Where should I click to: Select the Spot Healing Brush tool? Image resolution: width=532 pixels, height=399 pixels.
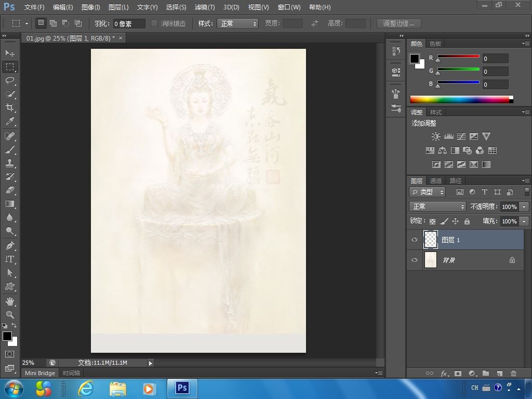[10, 136]
